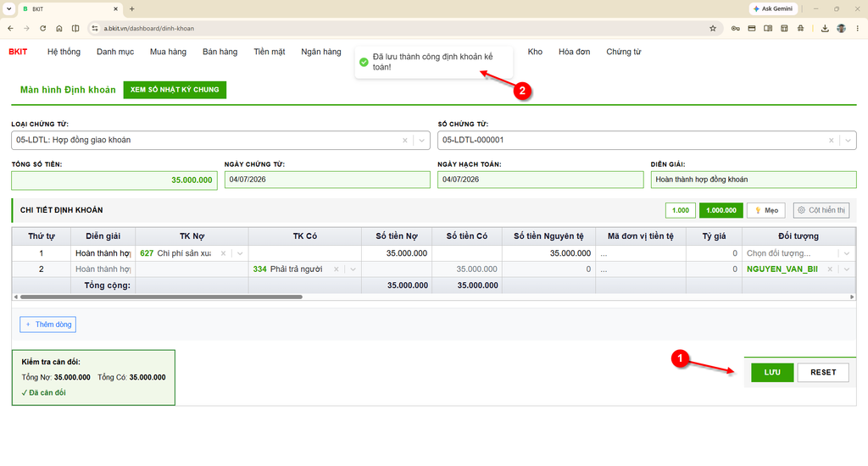
Task: Go back using the browser back arrow
Action: tap(10, 28)
